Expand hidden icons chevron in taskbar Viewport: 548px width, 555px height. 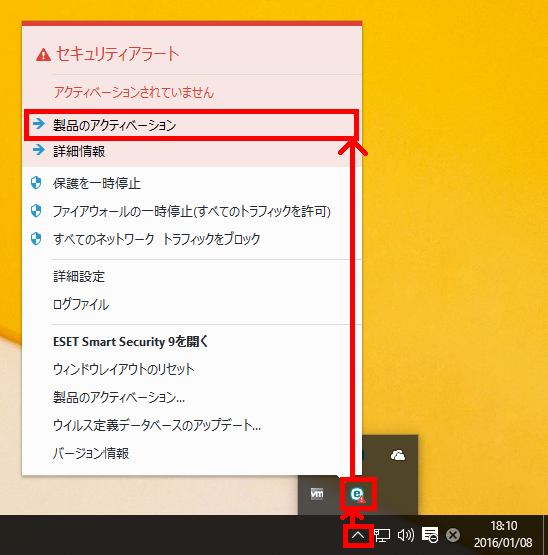click(x=358, y=535)
